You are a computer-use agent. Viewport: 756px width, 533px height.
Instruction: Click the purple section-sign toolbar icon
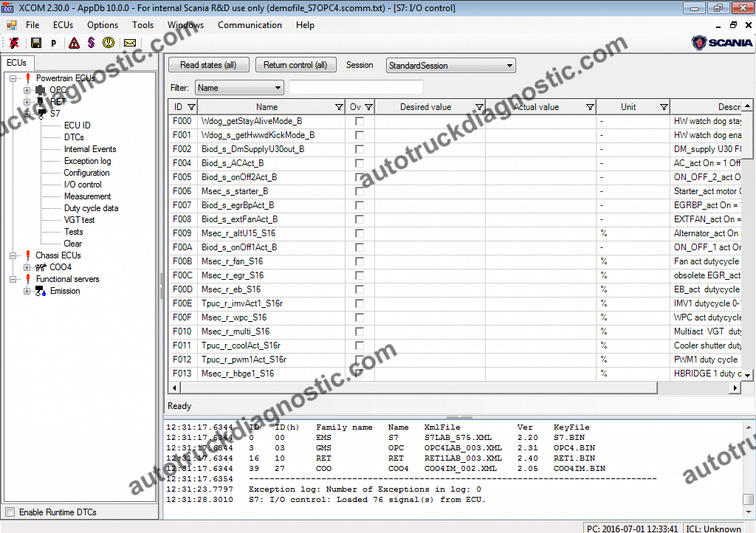pos(91,43)
